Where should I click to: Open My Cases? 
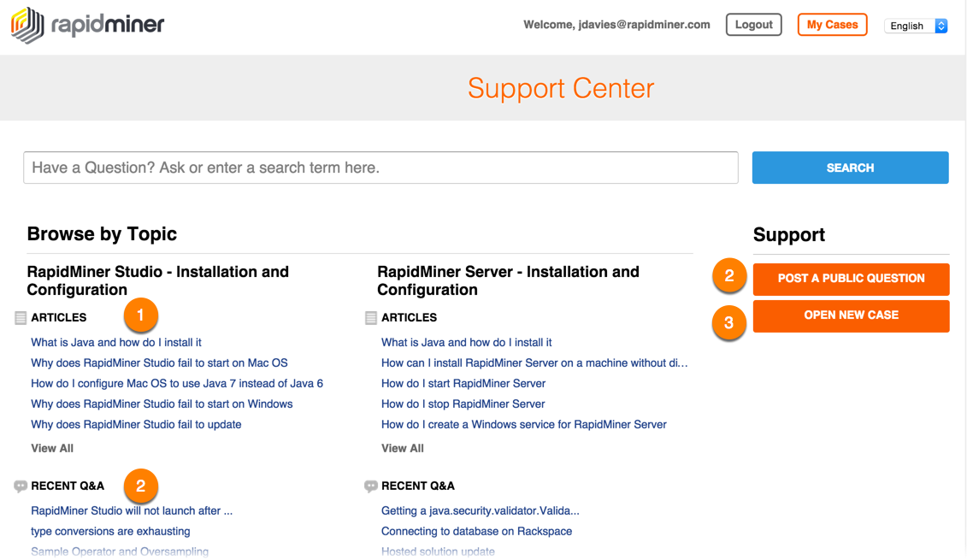(832, 25)
